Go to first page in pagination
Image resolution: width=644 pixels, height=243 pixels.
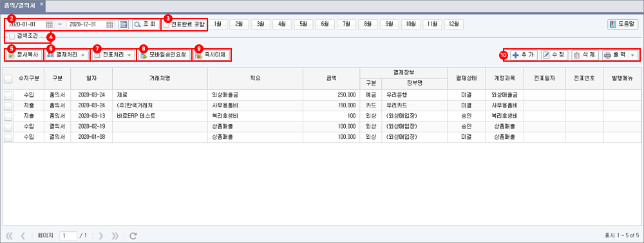[x=10, y=236]
